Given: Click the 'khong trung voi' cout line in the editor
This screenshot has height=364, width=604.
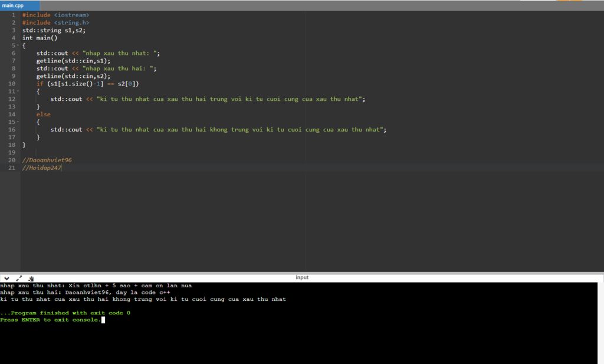Looking at the screenshot, I should (x=218, y=130).
